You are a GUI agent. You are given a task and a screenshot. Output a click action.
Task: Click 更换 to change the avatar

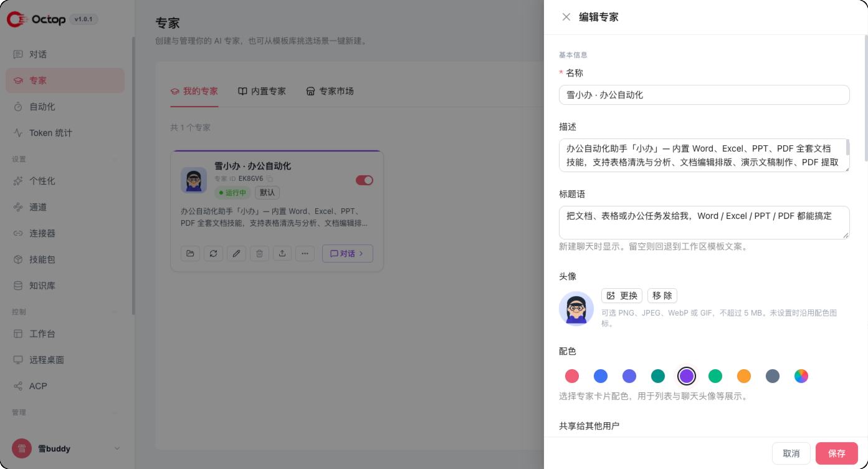[622, 296]
